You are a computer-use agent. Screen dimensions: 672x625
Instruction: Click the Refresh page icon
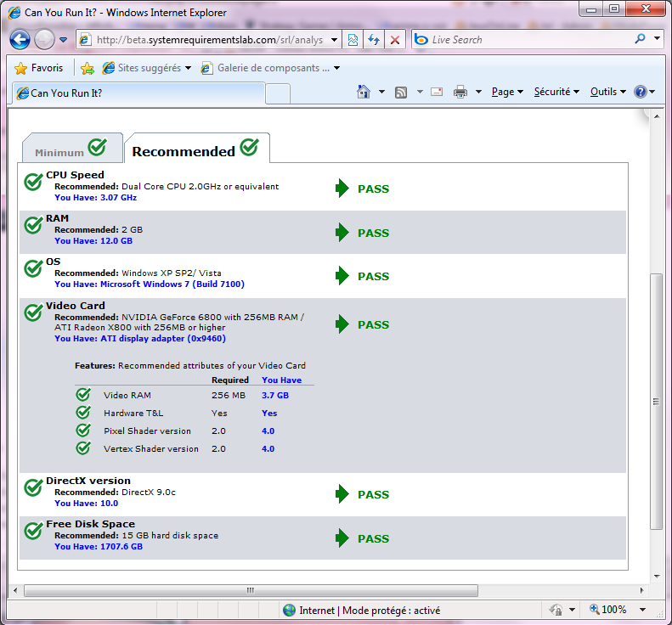pos(374,40)
